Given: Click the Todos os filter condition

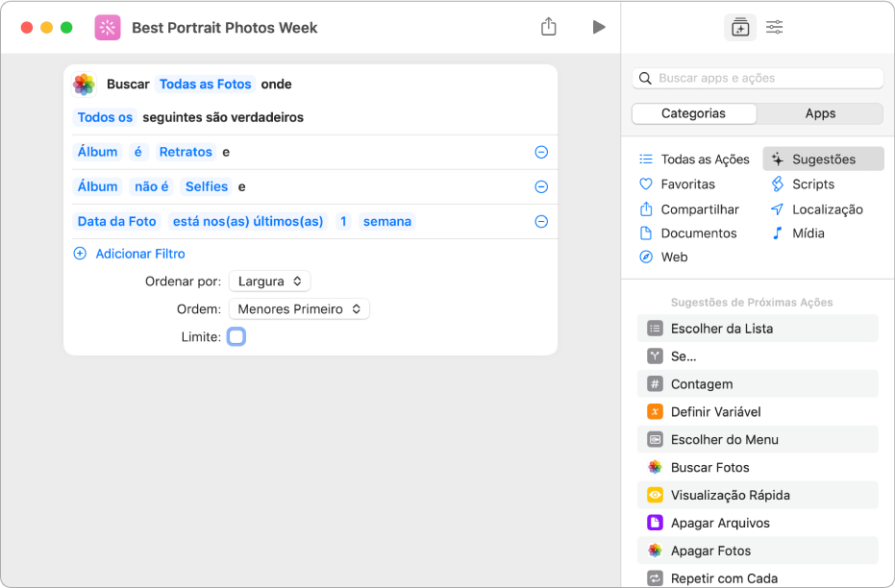Looking at the screenshot, I should (105, 117).
